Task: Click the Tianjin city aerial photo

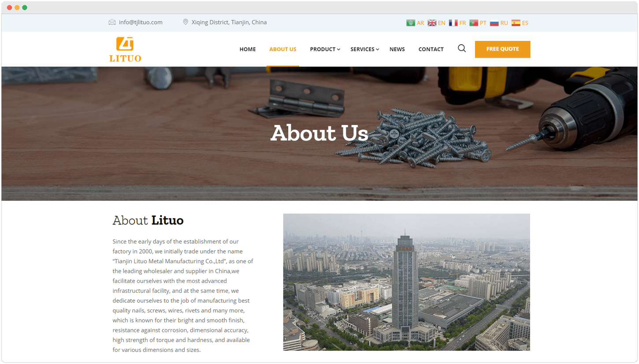Action: [406, 282]
